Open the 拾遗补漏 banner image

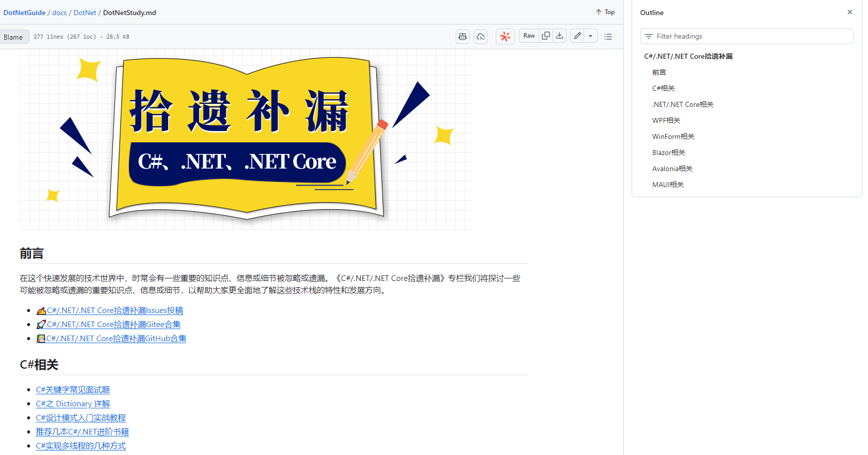click(x=246, y=139)
